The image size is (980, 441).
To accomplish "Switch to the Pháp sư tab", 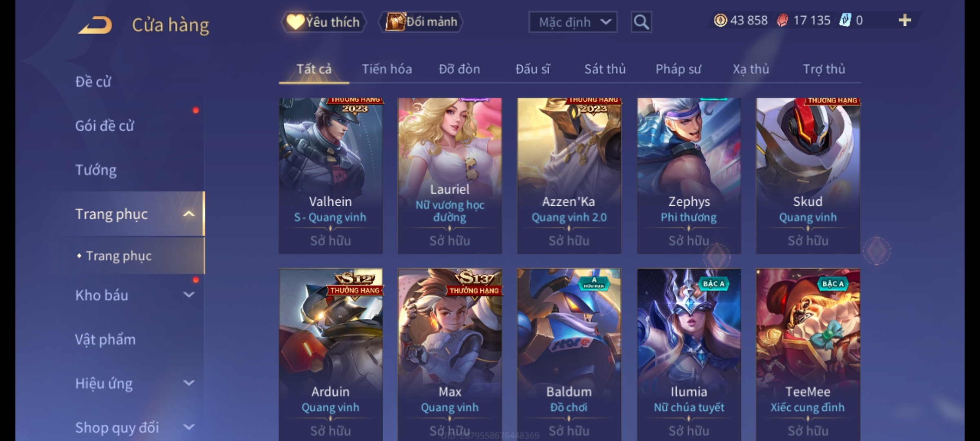I will (678, 69).
